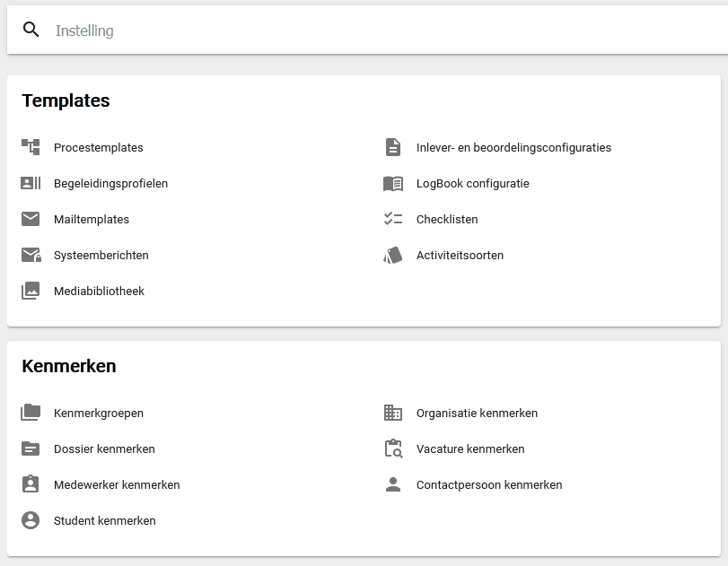Click the search magnifier icon
The height and width of the screenshot is (566, 728).
click(x=31, y=30)
